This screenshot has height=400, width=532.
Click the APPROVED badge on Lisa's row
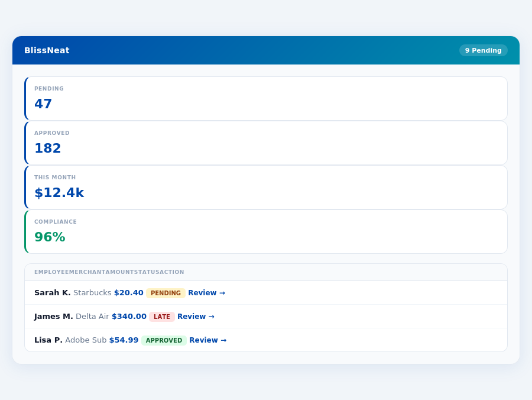tap(164, 340)
